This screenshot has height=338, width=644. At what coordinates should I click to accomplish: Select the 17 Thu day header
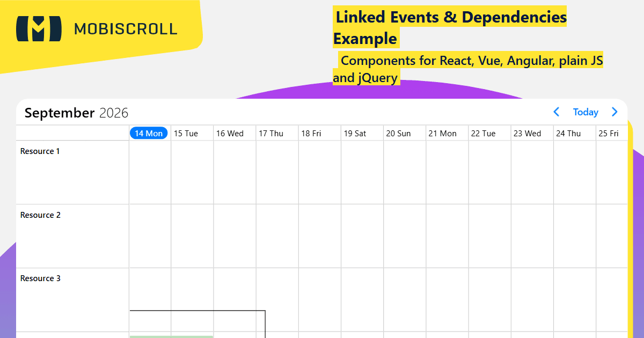click(271, 134)
